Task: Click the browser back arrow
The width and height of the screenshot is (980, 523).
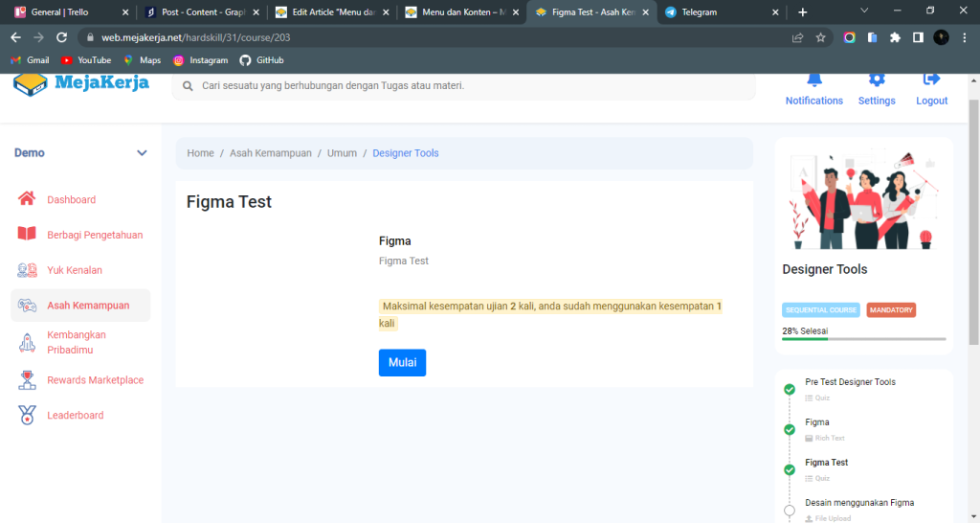Action: pyautogui.click(x=15, y=37)
